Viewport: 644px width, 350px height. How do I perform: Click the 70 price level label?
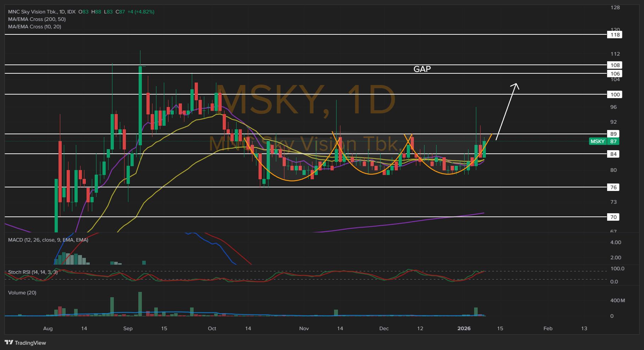(614, 217)
